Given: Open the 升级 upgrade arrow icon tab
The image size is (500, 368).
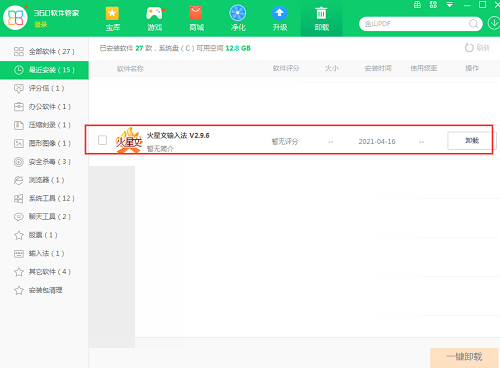Looking at the screenshot, I should [280, 19].
